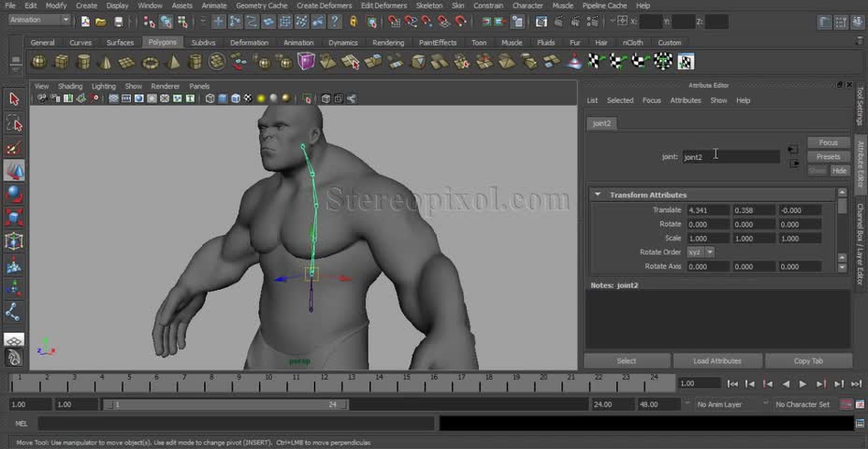Click the open scene folder icon

[x=100, y=22]
